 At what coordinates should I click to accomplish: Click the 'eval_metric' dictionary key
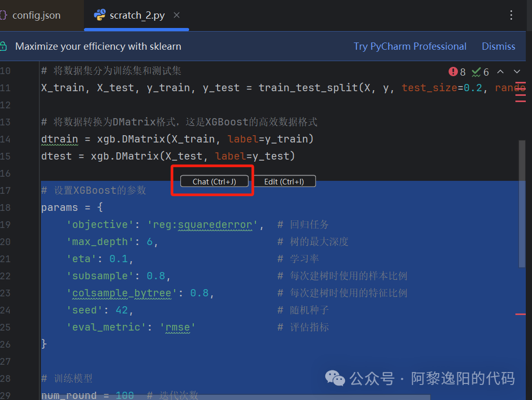[106, 327]
